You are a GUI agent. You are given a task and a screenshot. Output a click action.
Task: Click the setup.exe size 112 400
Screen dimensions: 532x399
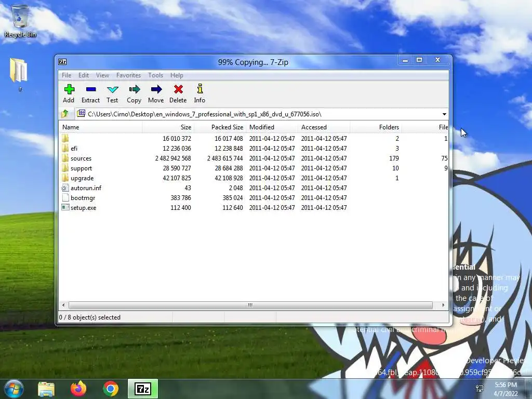180,207
